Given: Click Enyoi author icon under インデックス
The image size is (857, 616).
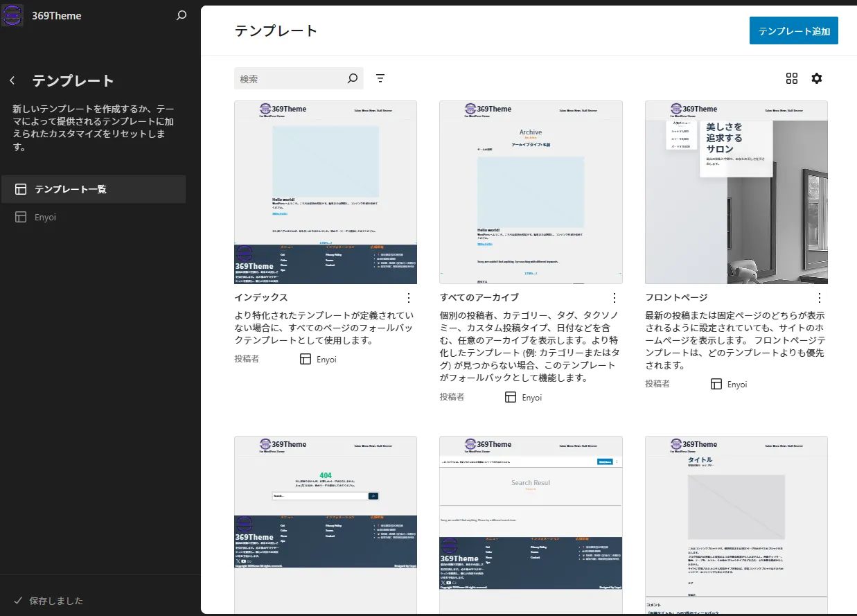Looking at the screenshot, I should pyautogui.click(x=306, y=359).
